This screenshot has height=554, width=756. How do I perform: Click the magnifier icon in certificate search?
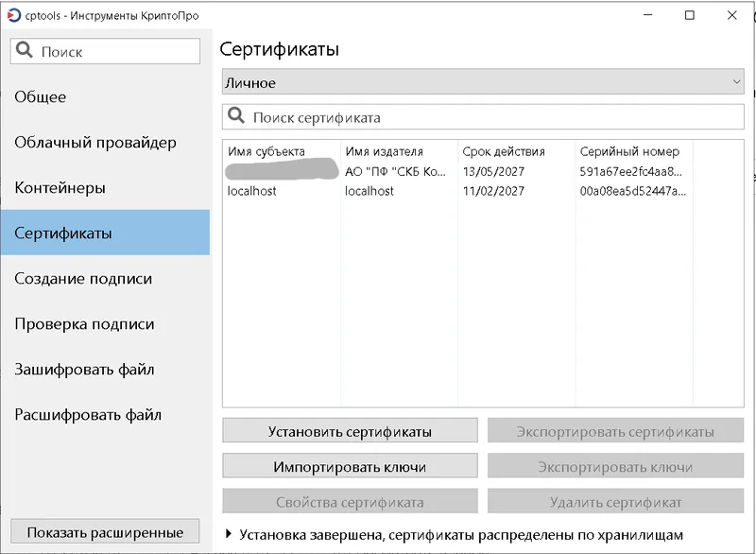(x=236, y=115)
